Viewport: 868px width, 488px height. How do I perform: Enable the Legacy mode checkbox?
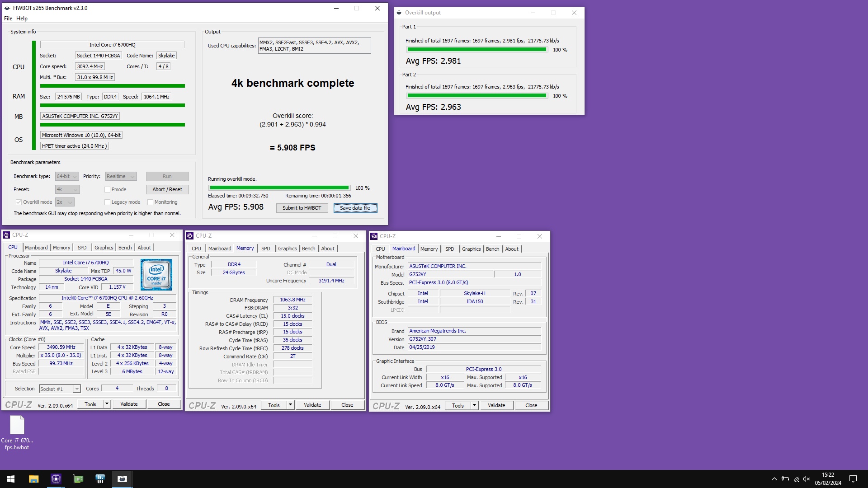pyautogui.click(x=107, y=202)
